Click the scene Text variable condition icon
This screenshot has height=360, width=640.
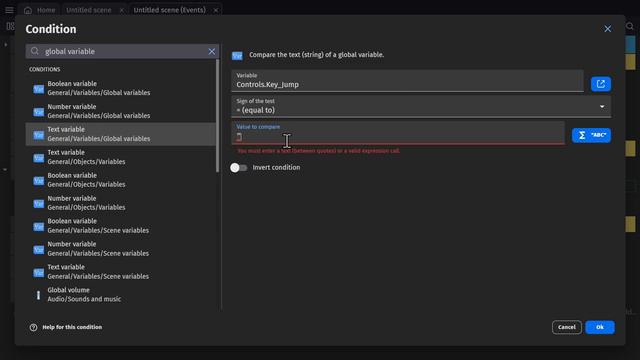38,272
